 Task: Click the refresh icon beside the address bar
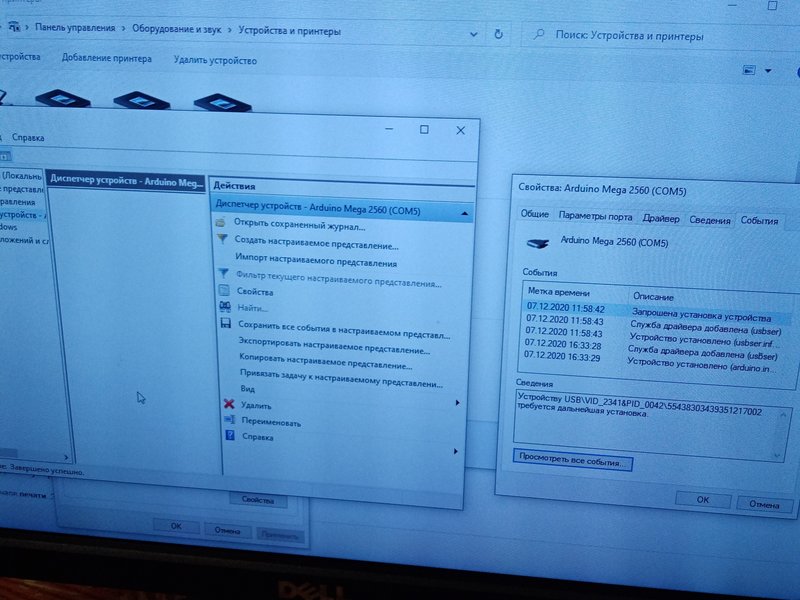click(498, 34)
